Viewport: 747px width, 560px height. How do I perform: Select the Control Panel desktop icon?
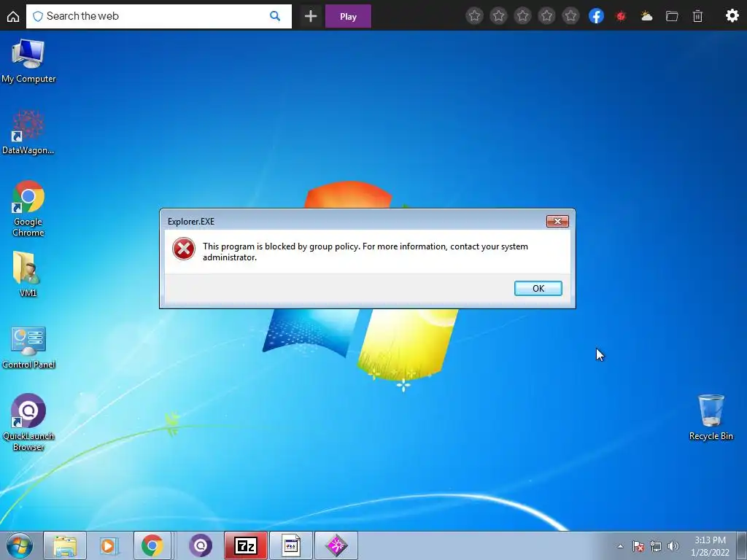coord(28,347)
